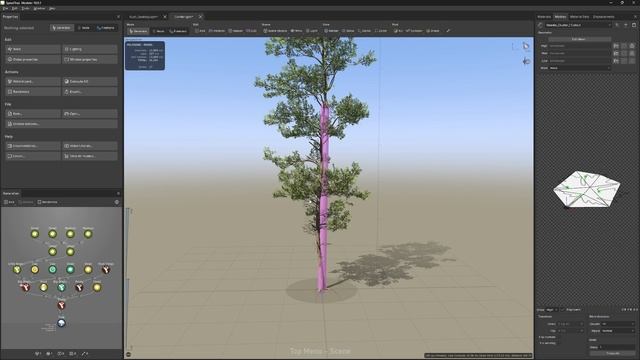Click Open under the File section

(x=90, y=113)
